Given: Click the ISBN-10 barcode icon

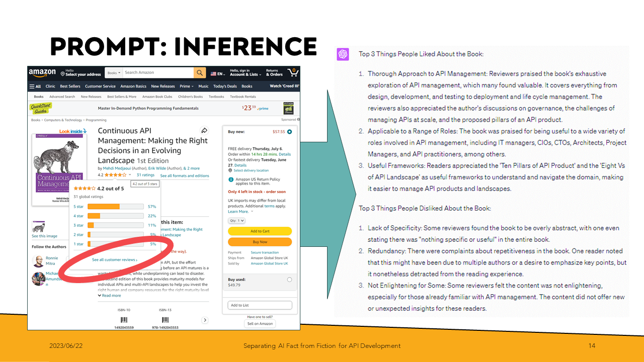Looking at the screenshot, I should [123, 320].
